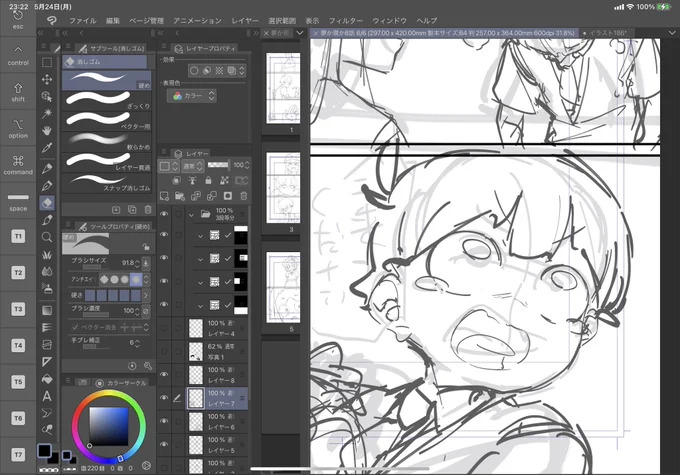
Task: Create a new layer folder
Action: [x=180, y=196]
